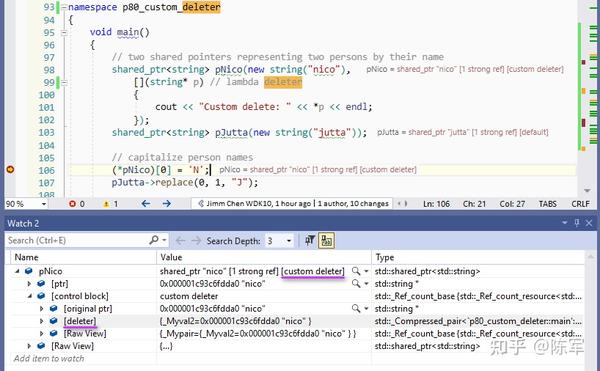
Task: Click the yellow warning count icon
Action: [x=106, y=204]
